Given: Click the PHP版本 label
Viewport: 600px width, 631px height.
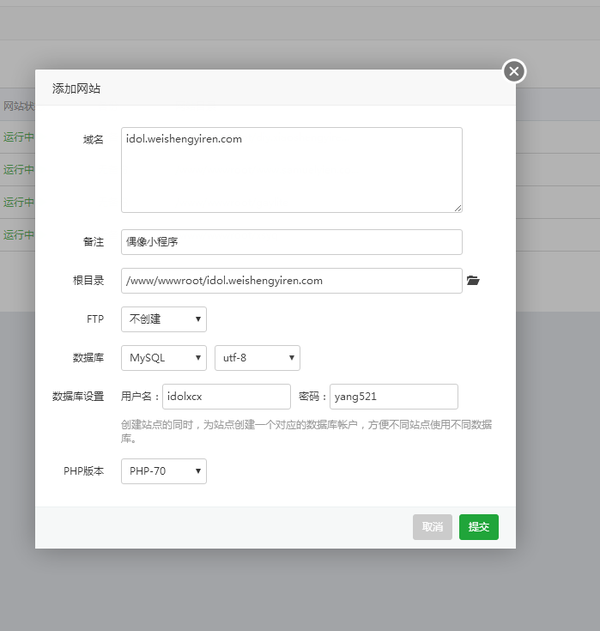Looking at the screenshot, I should (x=83, y=471).
